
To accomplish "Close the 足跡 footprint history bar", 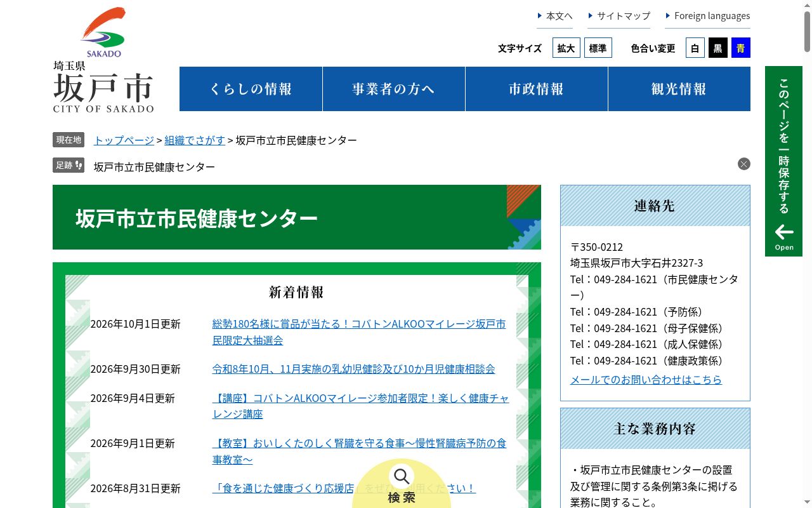I will point(744,164).
